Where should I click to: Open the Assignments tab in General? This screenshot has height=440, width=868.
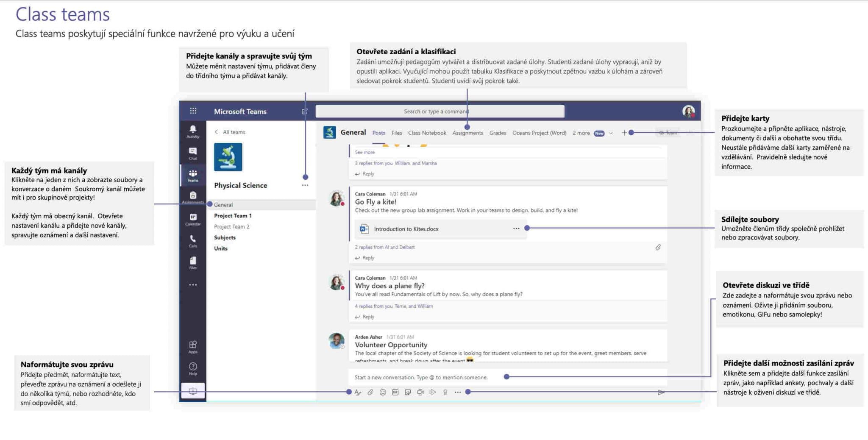coord(467,133)
